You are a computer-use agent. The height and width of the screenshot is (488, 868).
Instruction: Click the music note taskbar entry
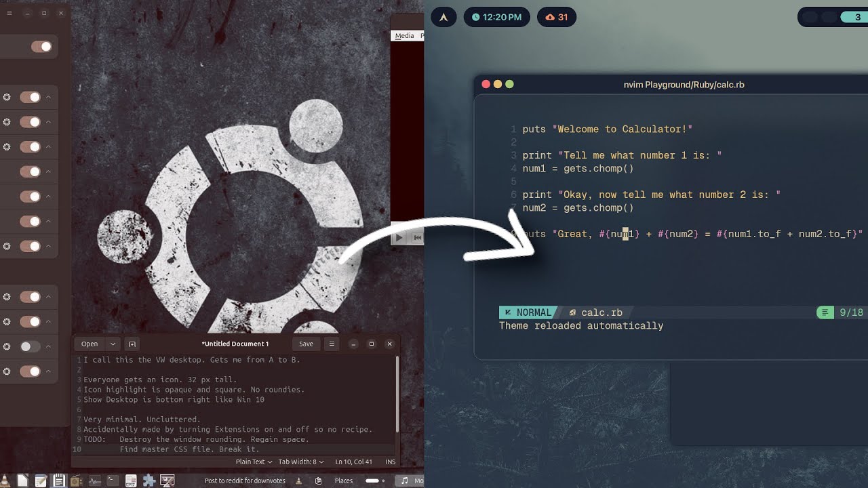point(410,481)
